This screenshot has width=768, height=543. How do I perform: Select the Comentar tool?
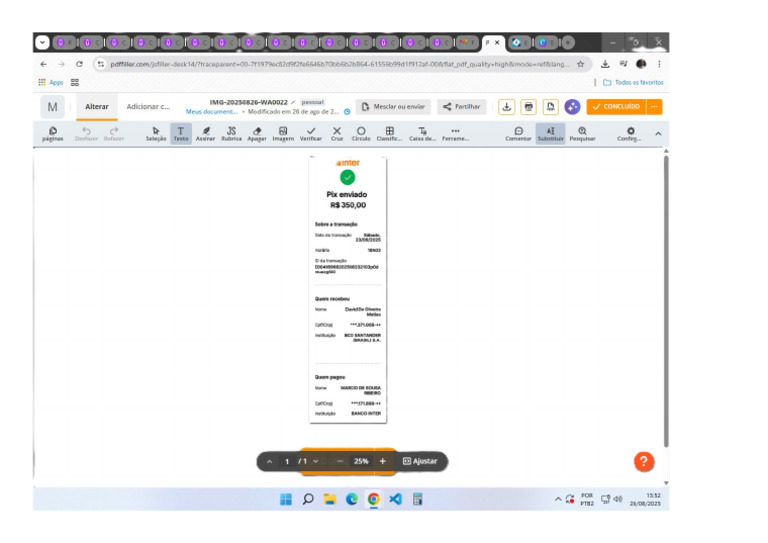click(x=518, y=134)
